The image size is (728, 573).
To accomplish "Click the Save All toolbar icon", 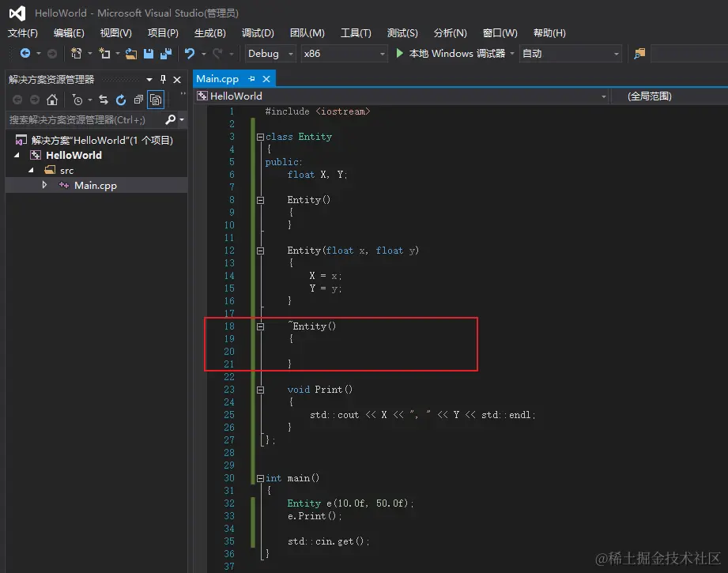I will click(166, 54).
